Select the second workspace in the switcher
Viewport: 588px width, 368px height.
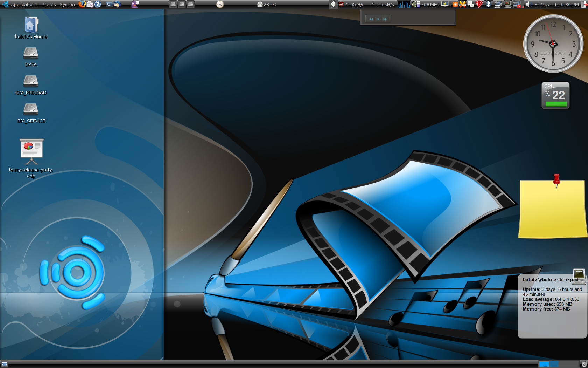coord(554,364)
